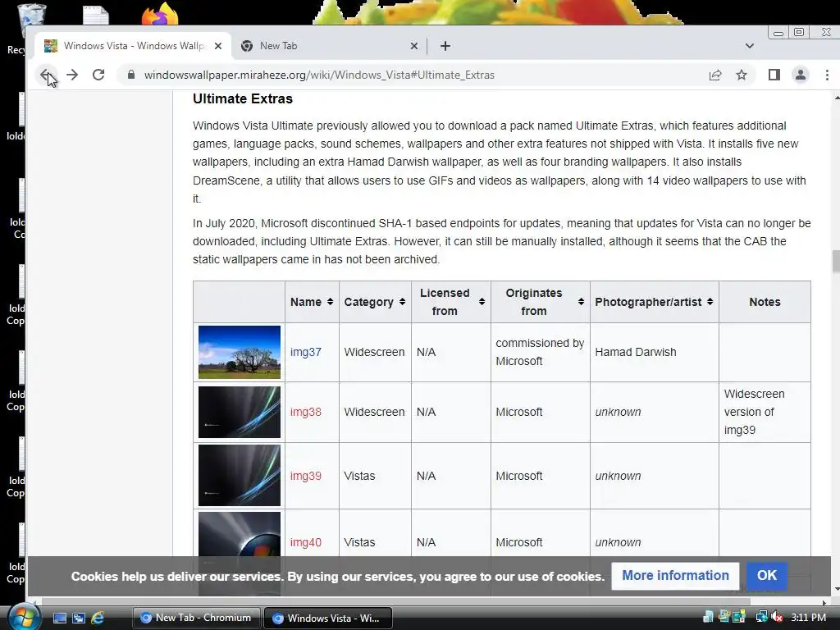The image size is (840, 630).
Task: Click the 'commissioned by Microsoft' cell
Action: (x=541, y=353)
